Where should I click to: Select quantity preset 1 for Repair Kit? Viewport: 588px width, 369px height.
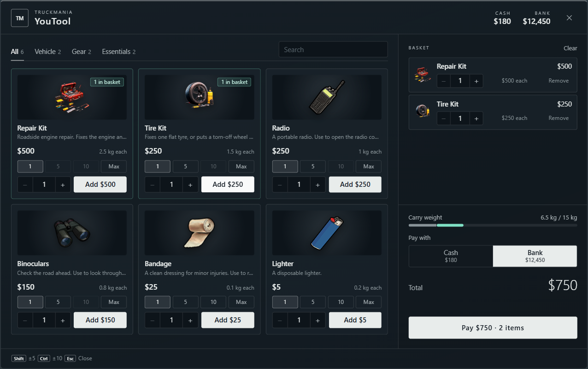click(30, 167)
